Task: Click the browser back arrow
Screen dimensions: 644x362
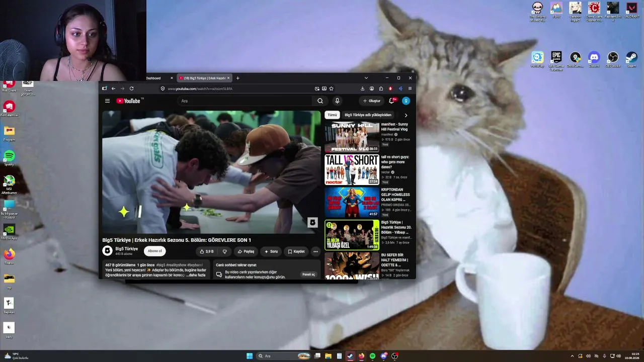Action: coord(113,88)
